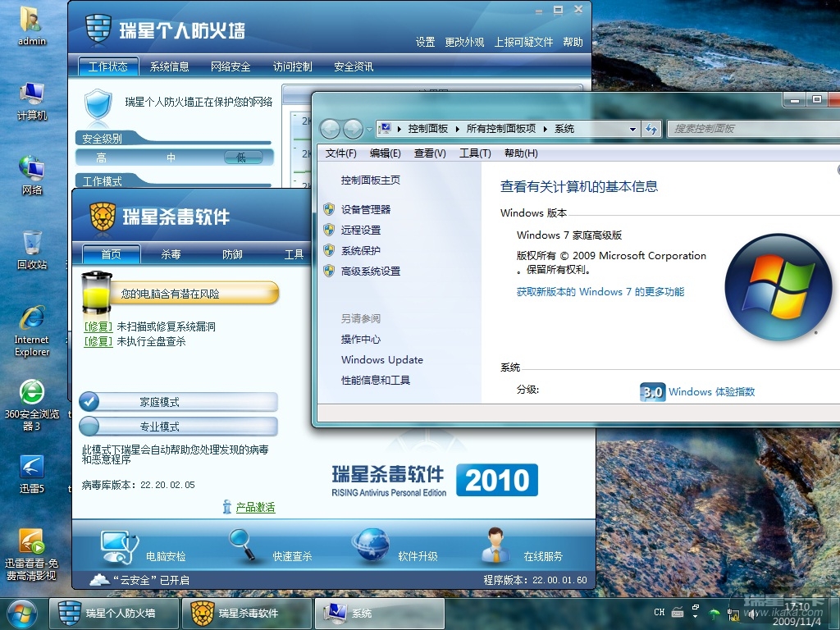
Task: Switch to 访问控制 tab in firewall
Action: pos(293,66)
